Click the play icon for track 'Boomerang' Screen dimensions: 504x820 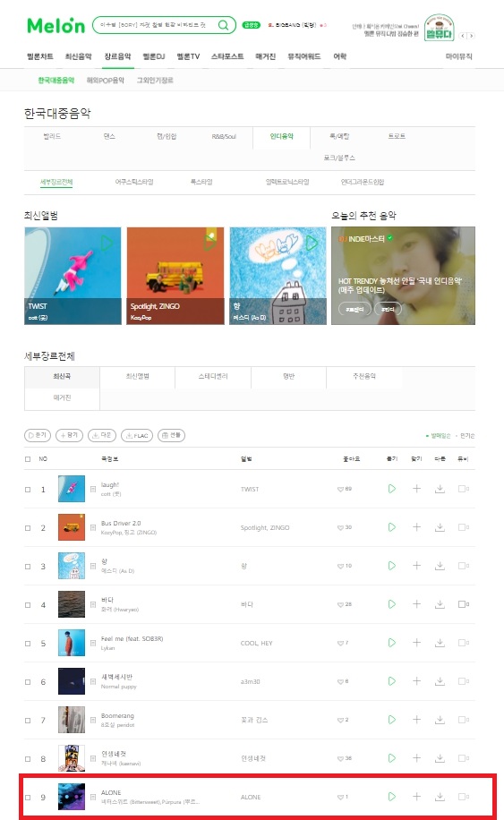(x=391, y=720)
